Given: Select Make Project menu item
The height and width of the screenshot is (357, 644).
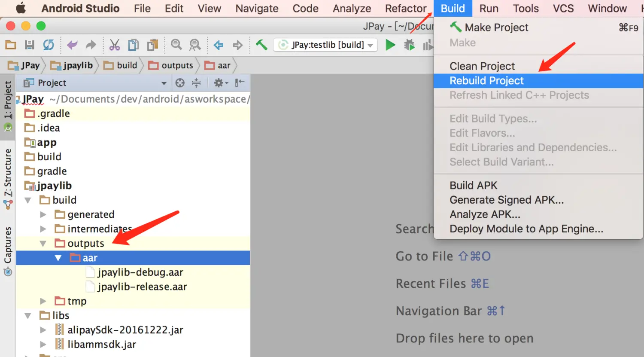Looking at the screenshot, I should pyautogui.click(x=538, y=27).
